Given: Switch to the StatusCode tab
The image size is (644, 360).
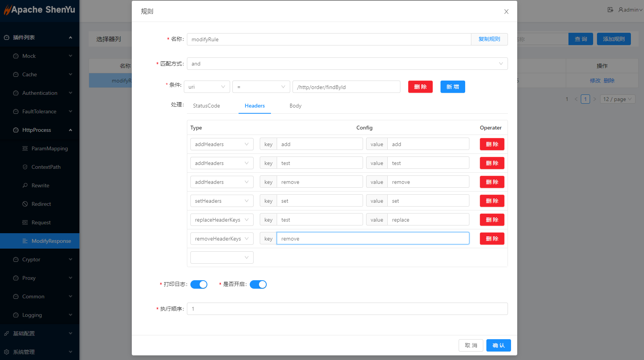Looking at the screenshot, I should 206,106.
